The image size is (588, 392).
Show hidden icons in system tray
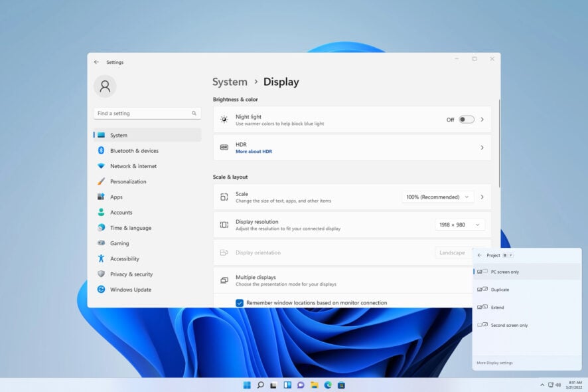coord(542,385)
